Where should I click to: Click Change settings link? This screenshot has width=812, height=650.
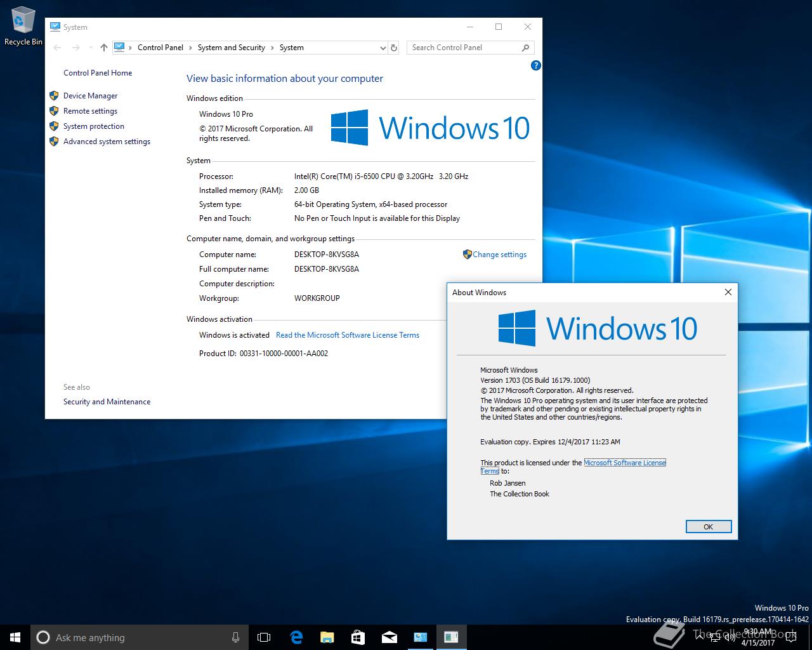[500, 255]
